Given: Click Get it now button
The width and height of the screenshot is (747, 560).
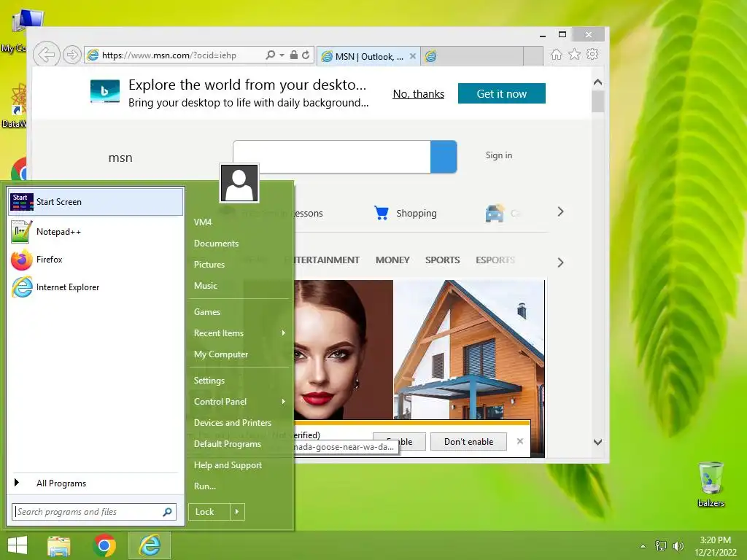Looking at the screenshot, I should 502,94.
